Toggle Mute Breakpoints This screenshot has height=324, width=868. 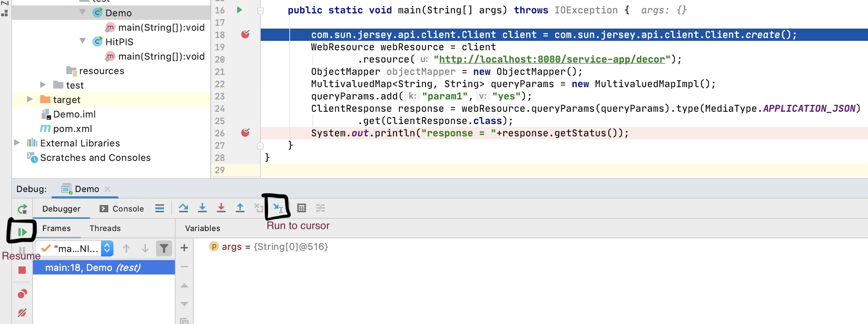22,312
